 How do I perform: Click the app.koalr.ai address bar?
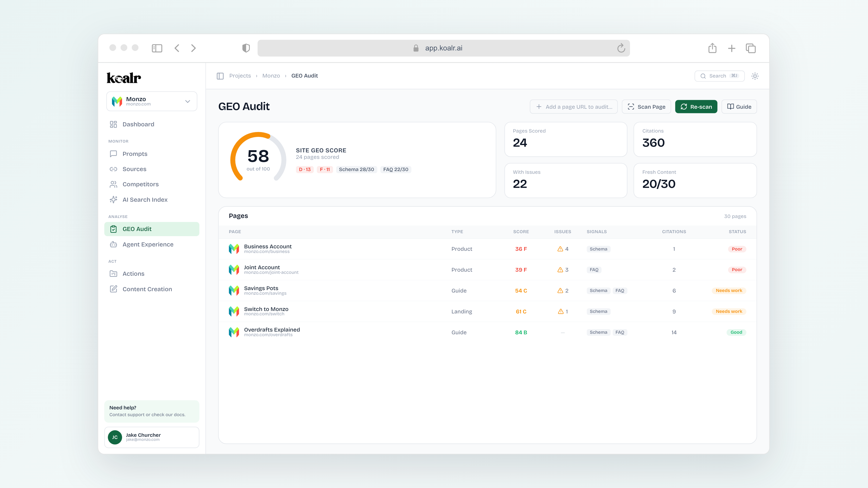tap(443, 48)
